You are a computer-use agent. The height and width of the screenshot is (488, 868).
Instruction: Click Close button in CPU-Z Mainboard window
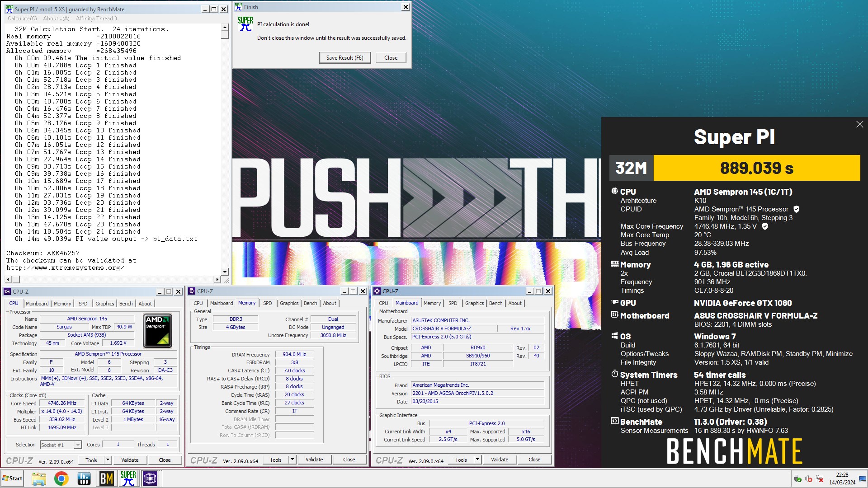click(534, 460)
